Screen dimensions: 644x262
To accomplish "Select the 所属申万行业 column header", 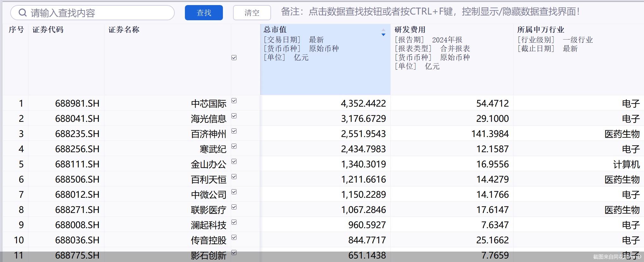I will pyautogui.click(x=540, y=30).
